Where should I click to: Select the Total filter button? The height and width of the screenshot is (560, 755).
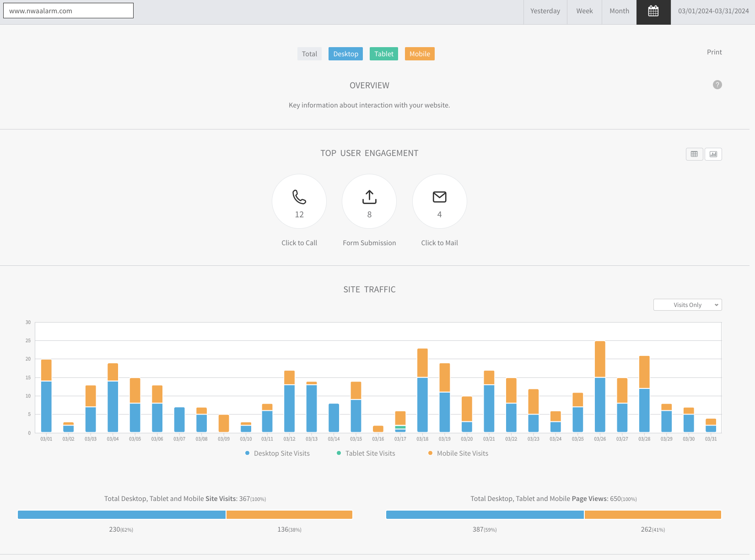tap(309, 54)
